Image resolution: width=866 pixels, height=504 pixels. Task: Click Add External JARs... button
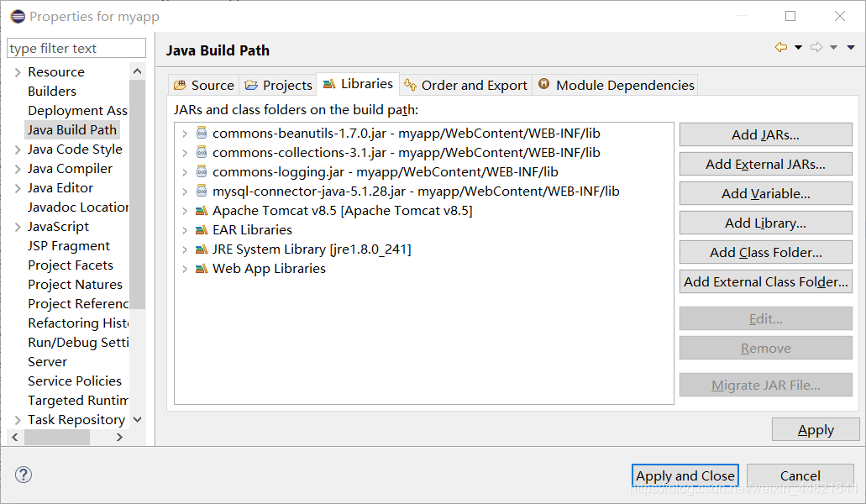point(765,164)
